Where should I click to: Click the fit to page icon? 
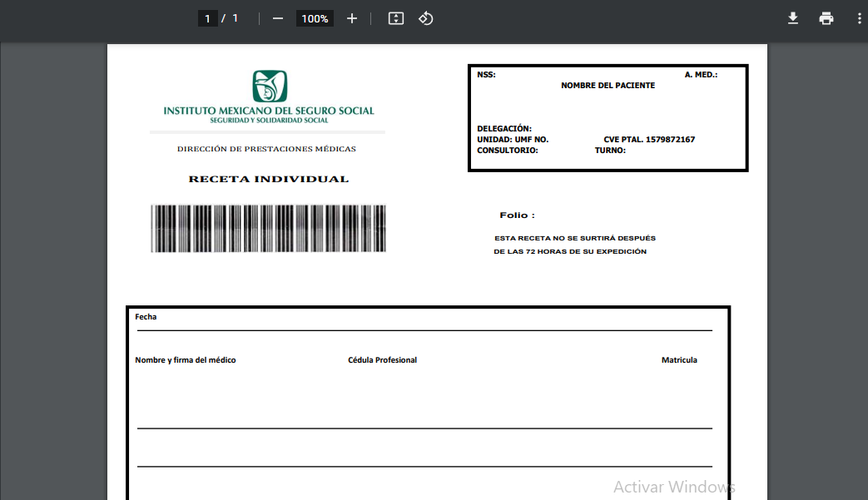(396, 18)
